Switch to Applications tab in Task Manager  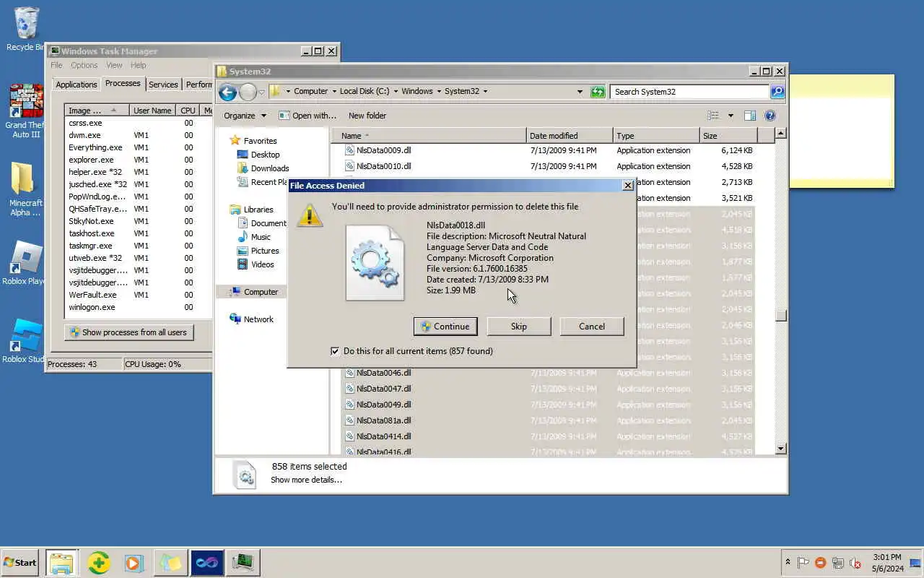[77, 85]
